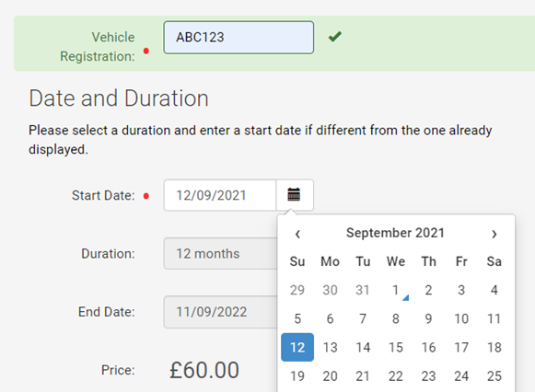The height and width of the screenshot is (392, 535).
Task: Select September 12 highlighted date
Action: tap(297, 347)
